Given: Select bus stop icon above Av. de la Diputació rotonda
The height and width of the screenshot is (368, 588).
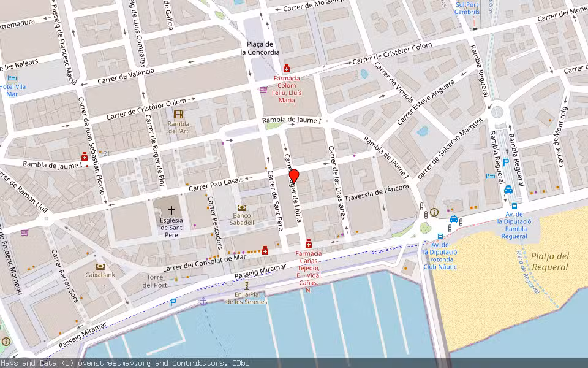Looking at the screenshot, I should tap(440, 237).
